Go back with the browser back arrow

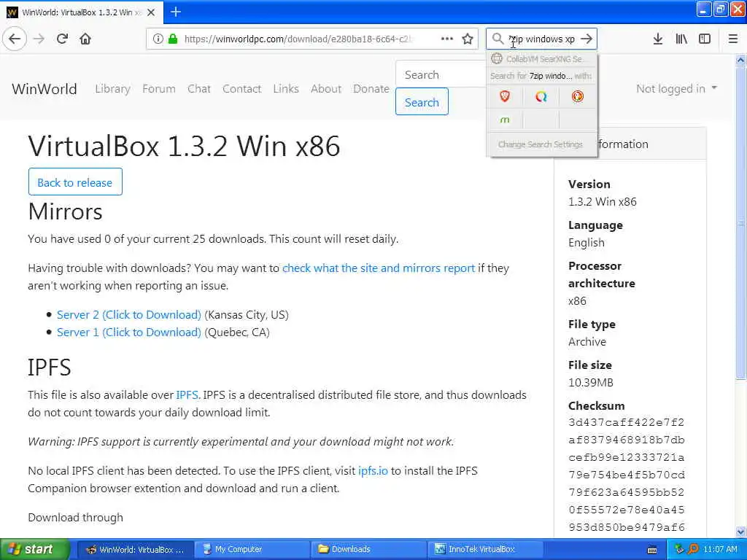click(15, 39)
